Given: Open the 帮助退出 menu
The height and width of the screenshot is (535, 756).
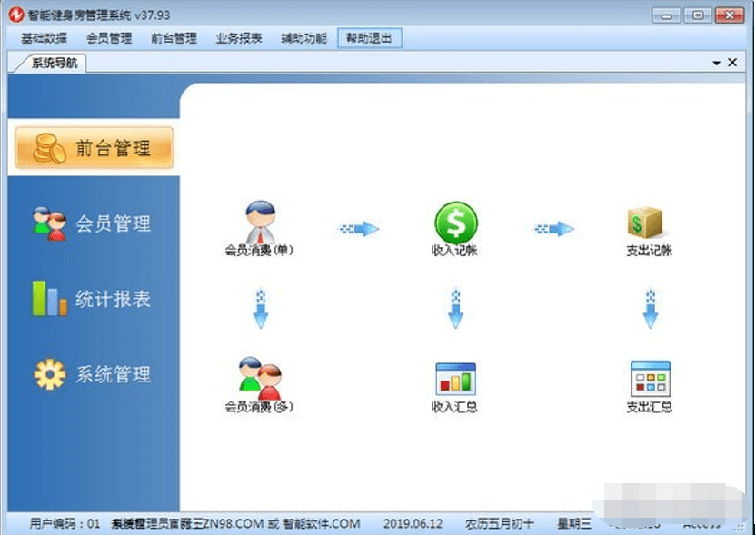Looking at the screenshot, I should pyautogui.click(x=369, y=38).
